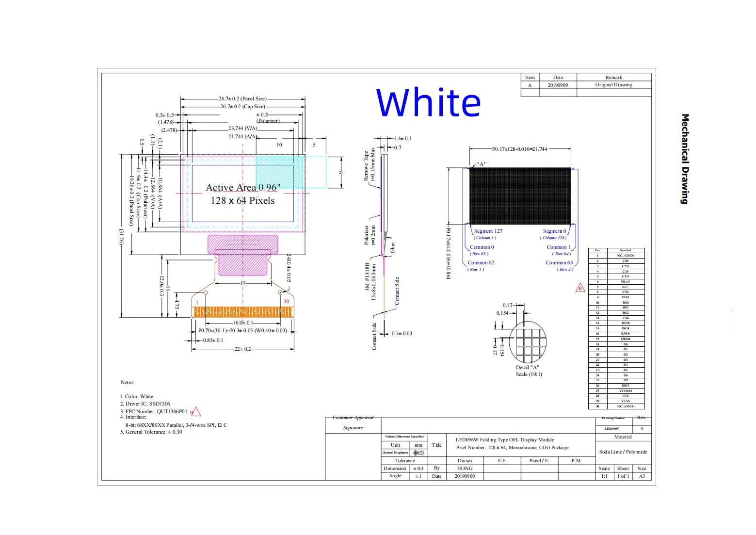Click the "0.85± 0.1" dimension
756x535 pixels.
213,340
